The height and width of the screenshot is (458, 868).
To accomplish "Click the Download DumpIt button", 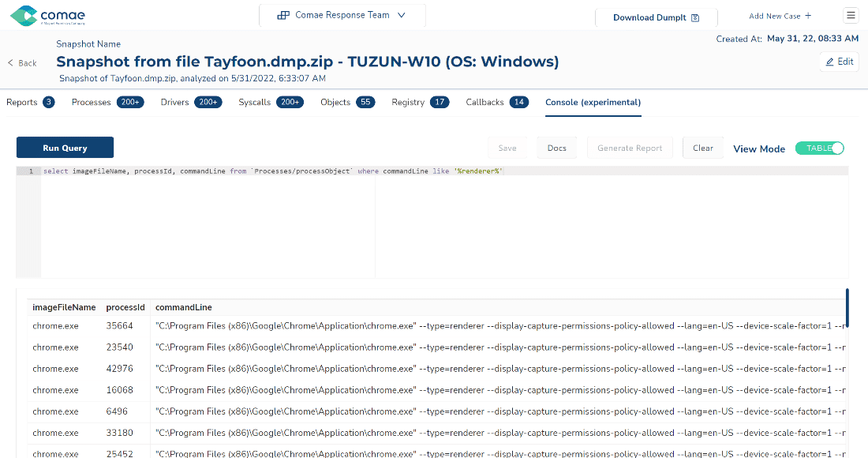I will (656, 17).
